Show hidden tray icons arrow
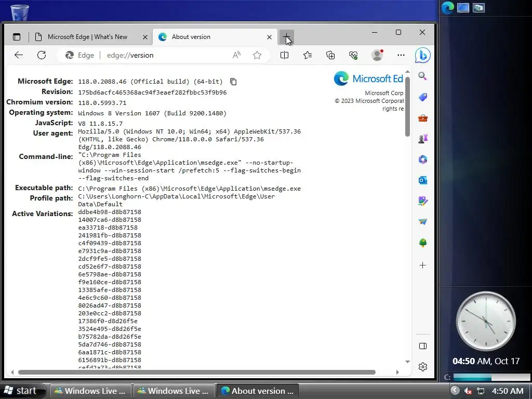The image size is (532, 399). [x=455, y=391]
